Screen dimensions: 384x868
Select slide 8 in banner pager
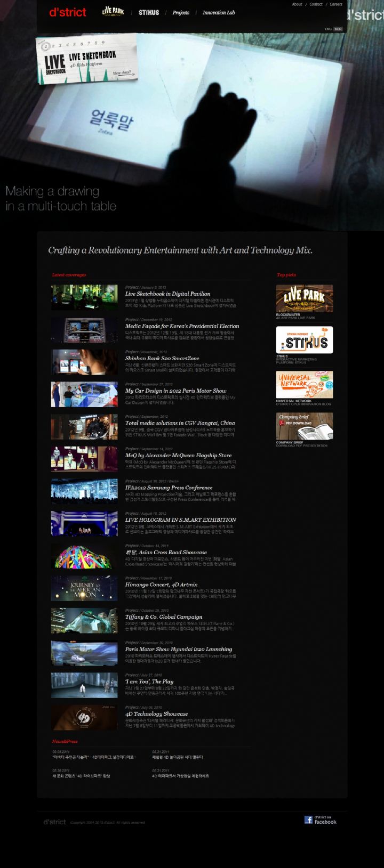tap(95, 43)
